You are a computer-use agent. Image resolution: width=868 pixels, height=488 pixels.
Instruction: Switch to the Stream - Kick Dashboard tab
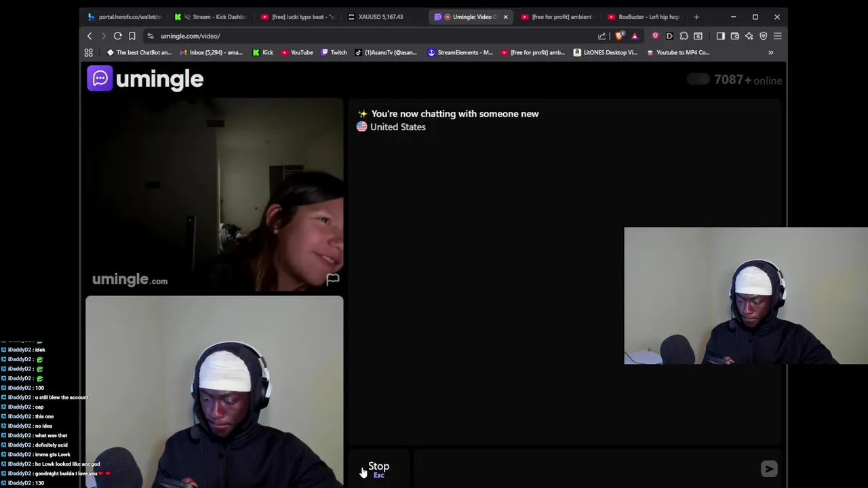(x=210, y=17)
